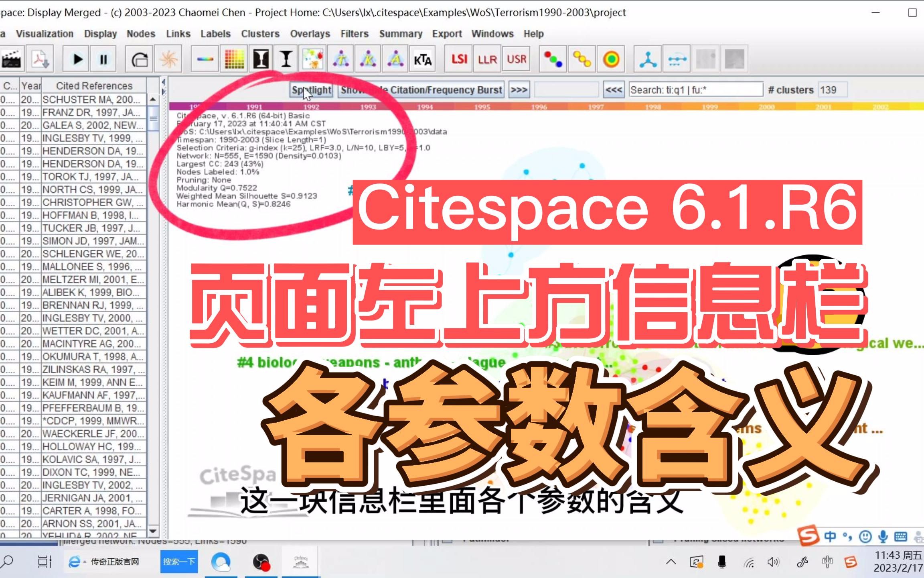Image resolution: width=924 pixels, height=578 pixels.
Task: Sort by Cited References column header
Action: pos(94,86)
